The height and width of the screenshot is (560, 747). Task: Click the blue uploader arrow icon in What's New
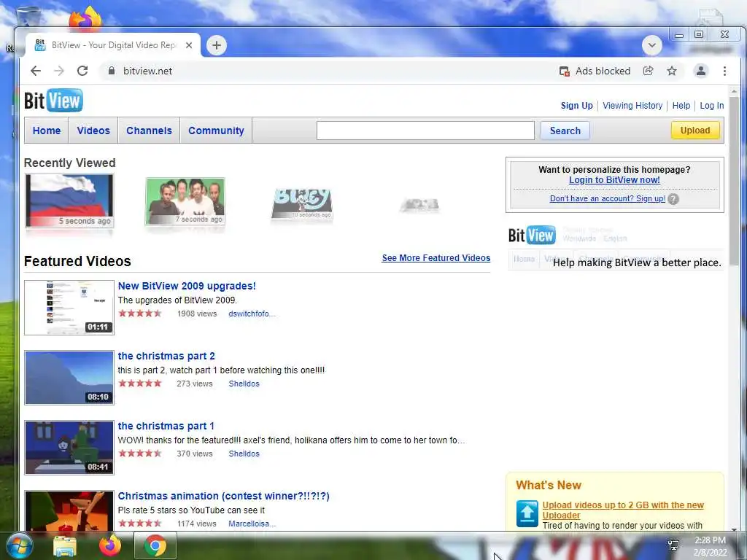[527, 513]
